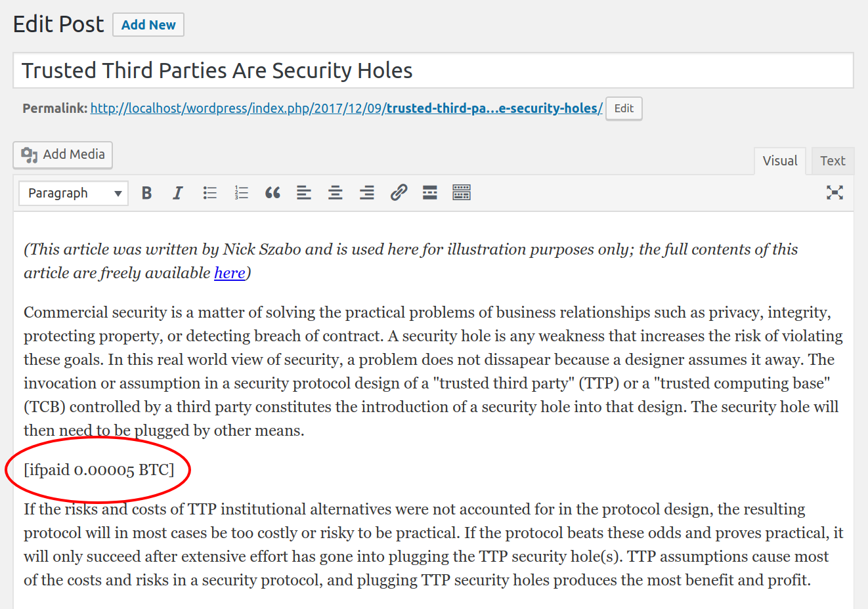This screenshot has height=609, width=868.
Task: Click Add New post button
Action: pos(148,25)
